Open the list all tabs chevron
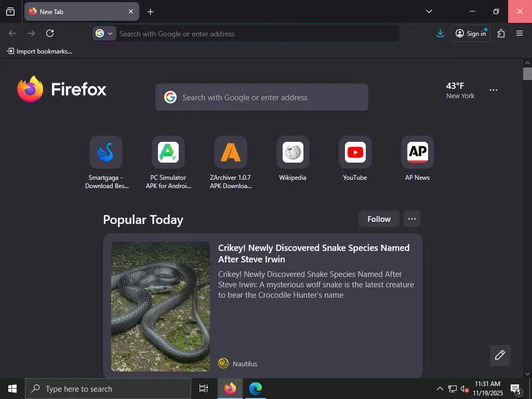 click(x=429, y=11)
